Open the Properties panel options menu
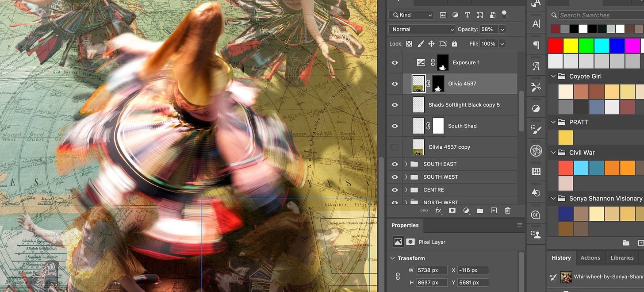 coord(520,226)
